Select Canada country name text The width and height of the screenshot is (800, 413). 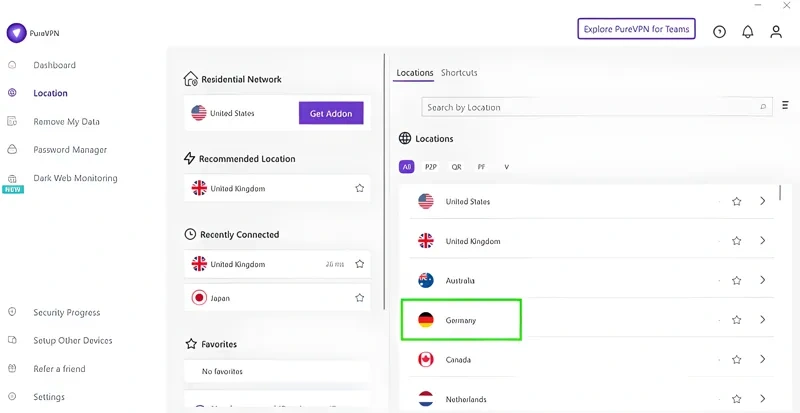[458, 360]
